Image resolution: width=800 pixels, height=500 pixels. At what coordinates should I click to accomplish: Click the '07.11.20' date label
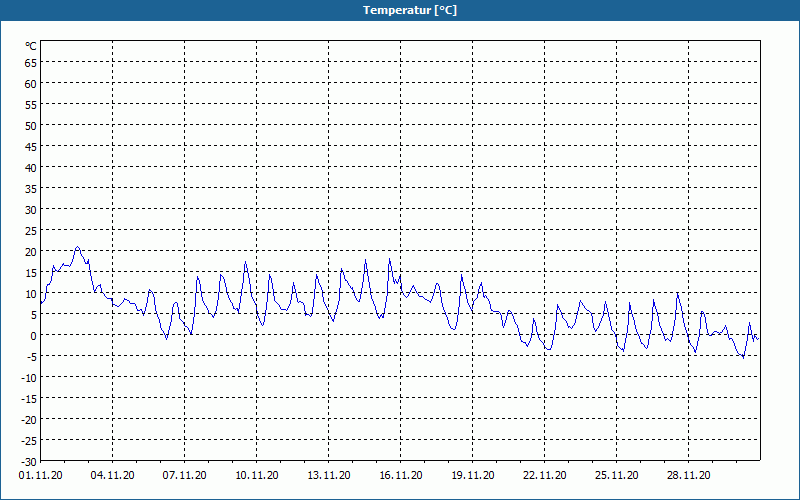coord(185,475)
